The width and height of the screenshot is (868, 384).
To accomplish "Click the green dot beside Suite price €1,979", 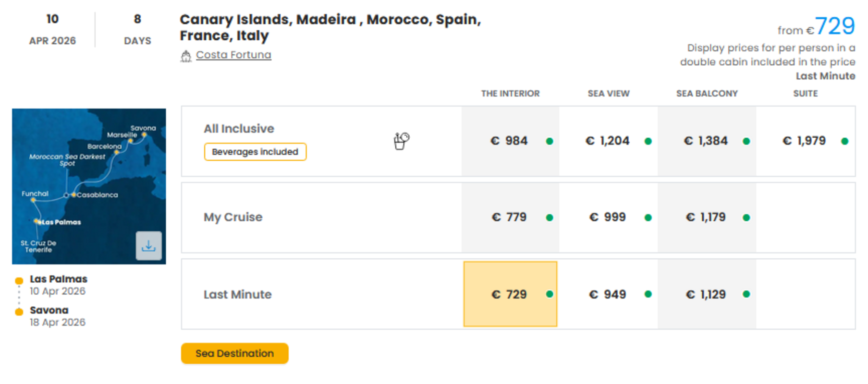I will point(845,141).
